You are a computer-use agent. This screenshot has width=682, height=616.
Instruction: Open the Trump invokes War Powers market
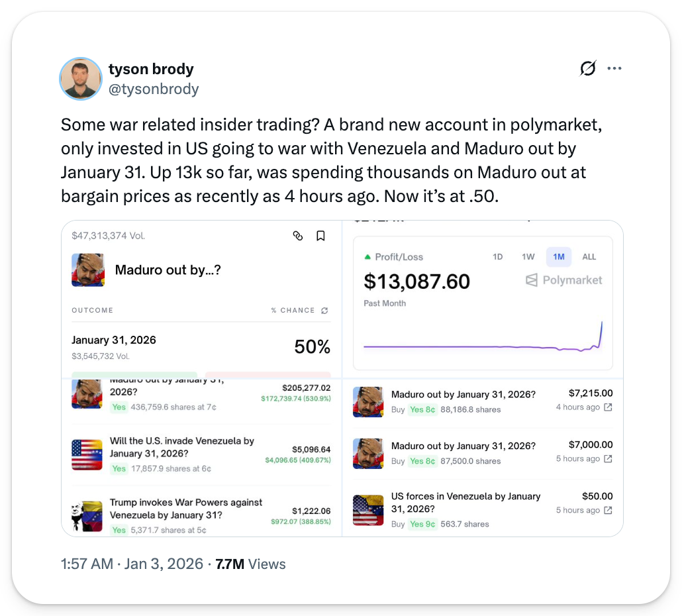coord(185,509)
